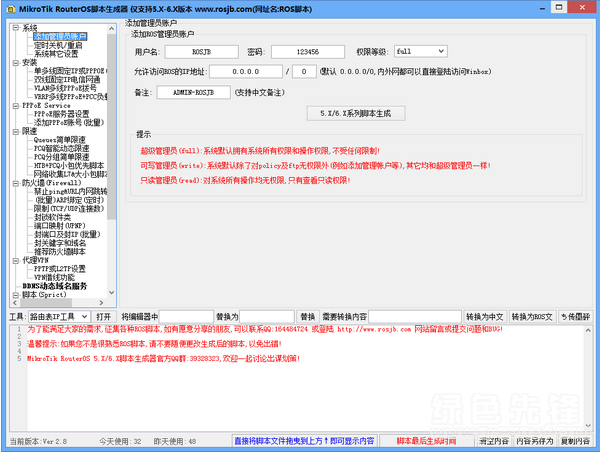Select 添加管理员账户 in the tree
This screenshot has height=453, width=600.
point(60,36)
